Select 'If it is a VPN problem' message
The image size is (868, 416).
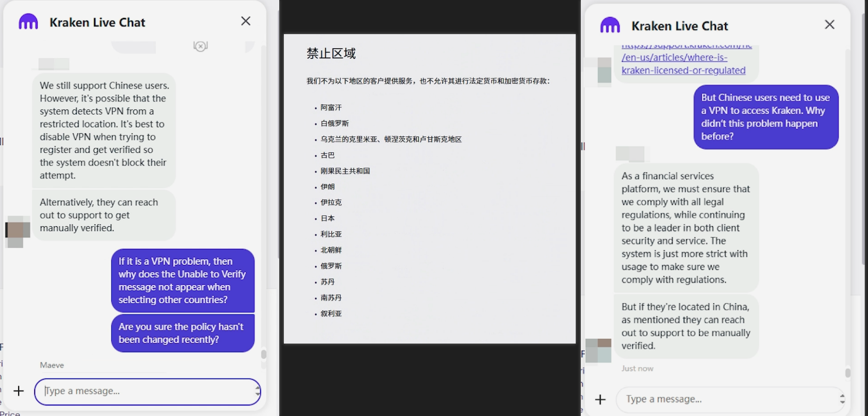[183, 280]
